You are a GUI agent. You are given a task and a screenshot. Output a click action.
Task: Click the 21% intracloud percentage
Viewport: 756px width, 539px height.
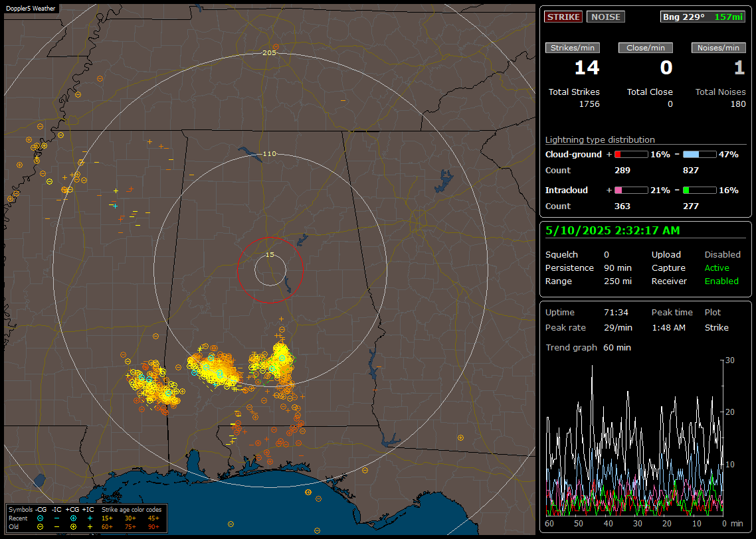pyautogui.click(x=660, y=191)
